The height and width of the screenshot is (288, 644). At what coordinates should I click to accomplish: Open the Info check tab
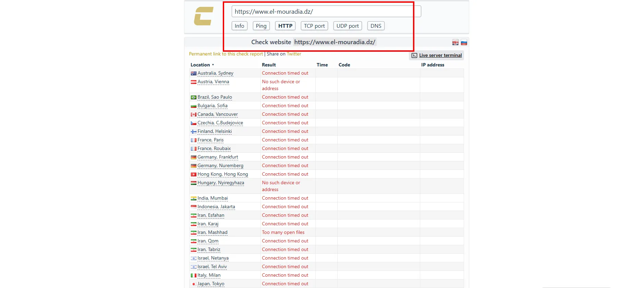240,26
